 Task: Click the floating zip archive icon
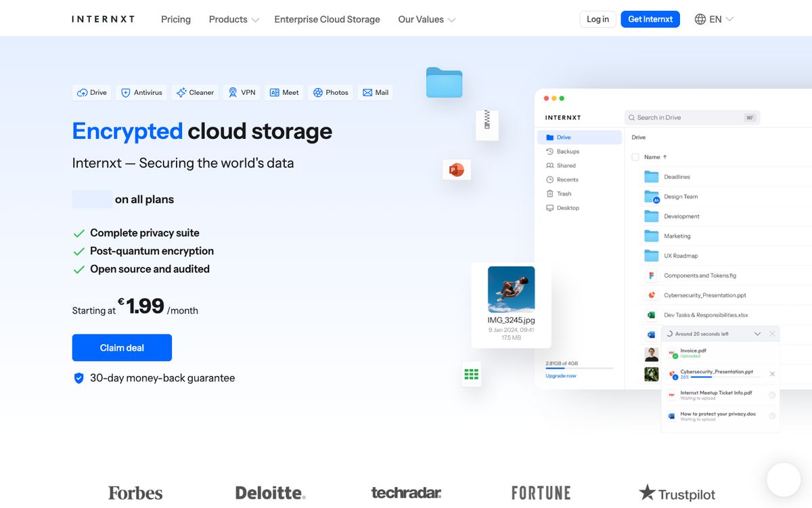coord(487,125)
